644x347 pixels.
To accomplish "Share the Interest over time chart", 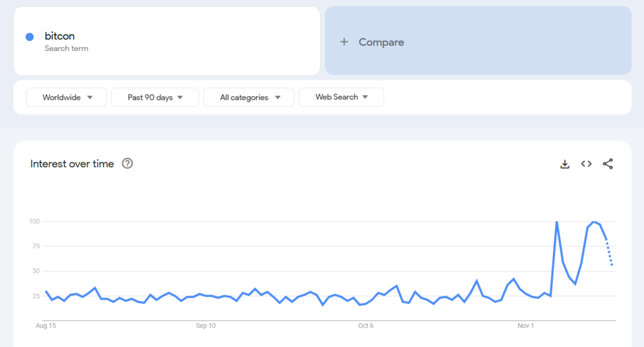I will pos(608,164).
